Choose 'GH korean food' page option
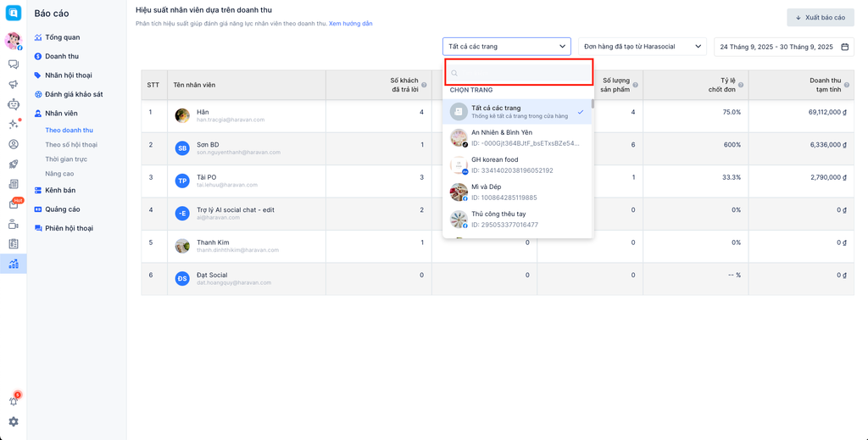 pyautogui.click(x=517, y=164)
